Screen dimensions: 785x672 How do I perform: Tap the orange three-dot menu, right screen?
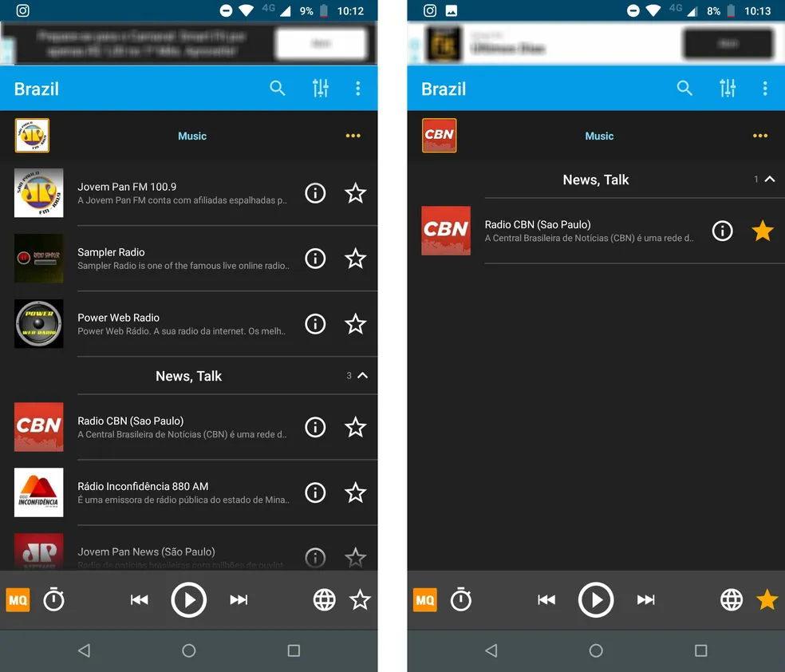[x=760, y=136]
